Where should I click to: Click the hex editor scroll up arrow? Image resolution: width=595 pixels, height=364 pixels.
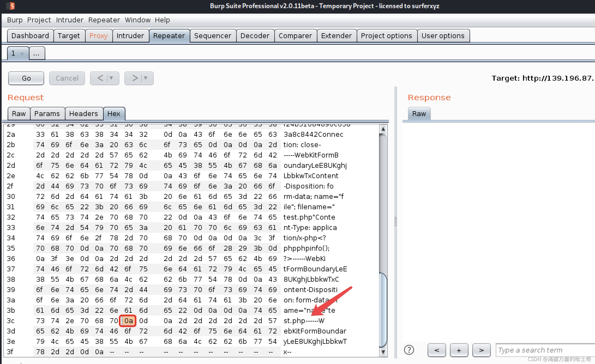pos(383,129)
